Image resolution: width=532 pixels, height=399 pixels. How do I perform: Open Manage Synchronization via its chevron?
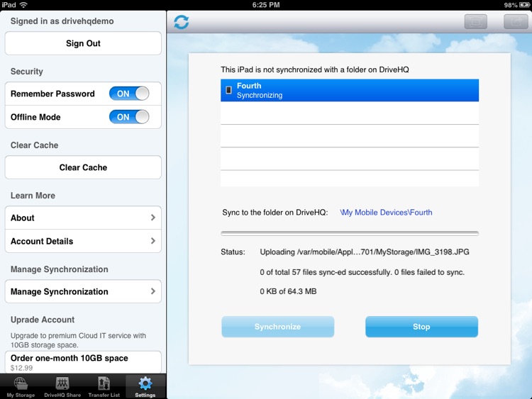(x=153, y=291)
